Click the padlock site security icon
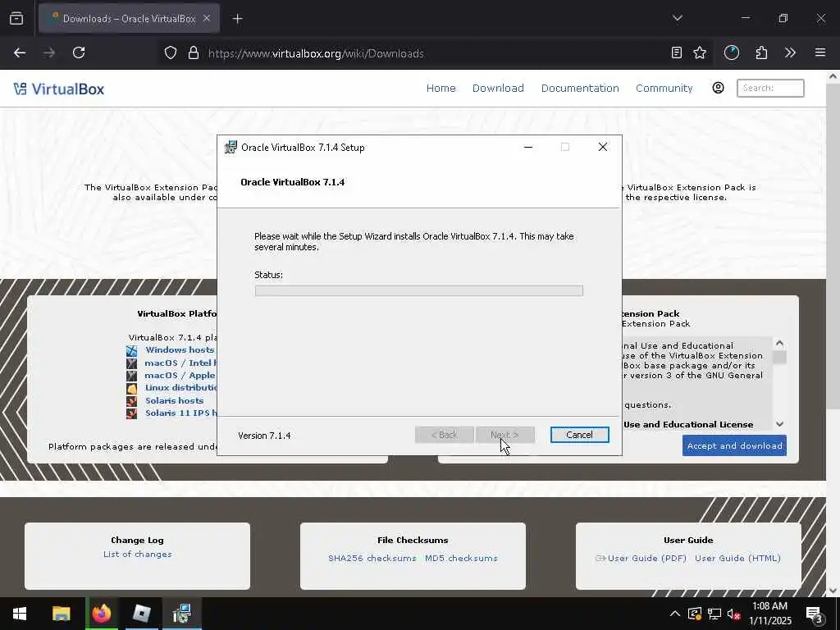Viewport: 840px width, 630px height. (194, 53)
